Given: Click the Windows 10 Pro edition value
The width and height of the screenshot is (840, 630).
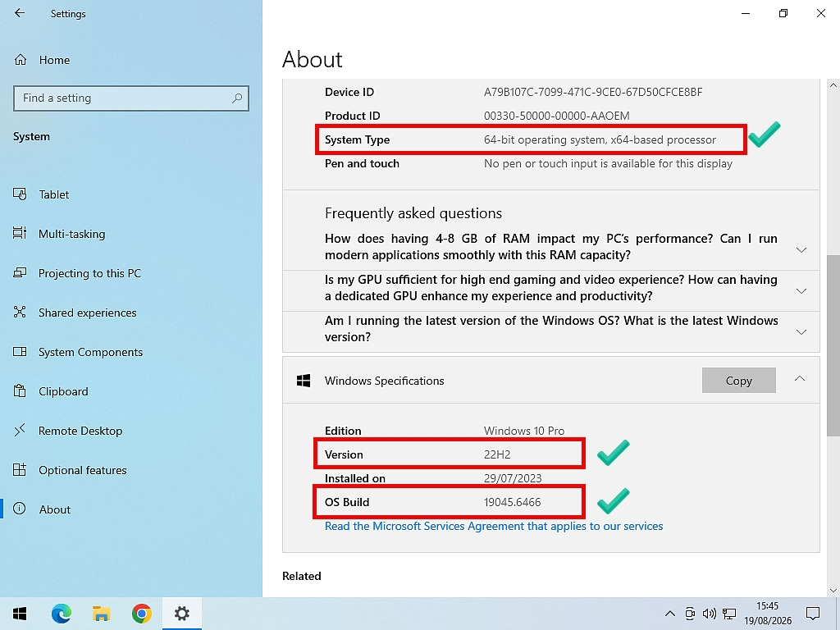Looking at the screenshot, I should 524,431.
